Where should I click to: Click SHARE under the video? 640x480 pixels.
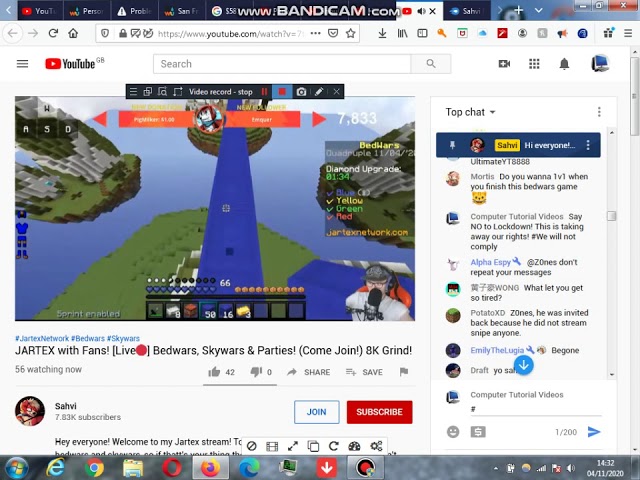coord(309,372)
